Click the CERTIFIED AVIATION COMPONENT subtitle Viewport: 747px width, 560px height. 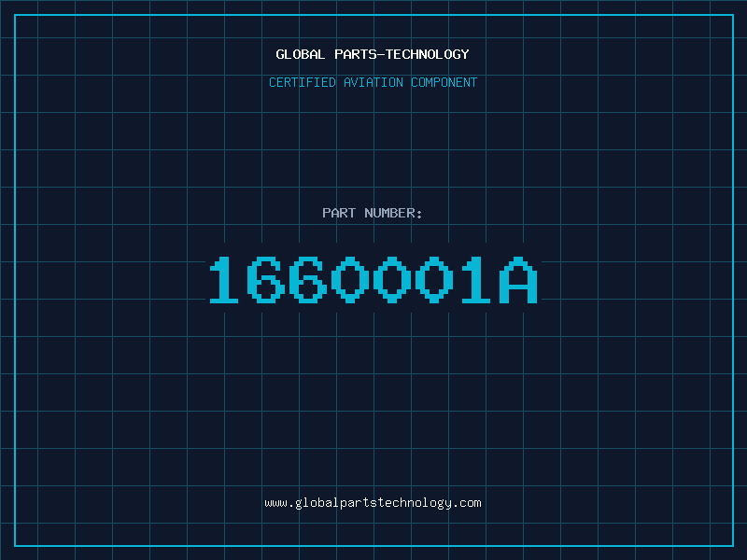pos(373,82)
